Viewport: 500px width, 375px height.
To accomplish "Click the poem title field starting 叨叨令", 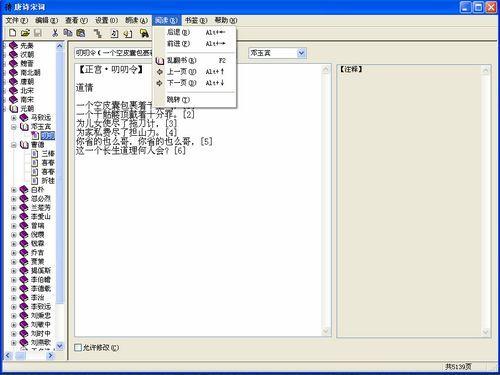I will point(113,53).
